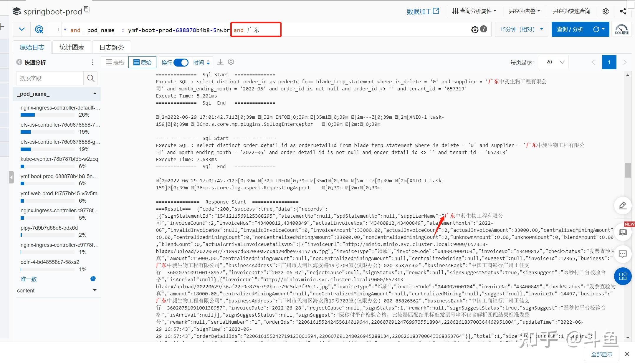
Task: Click the download logs icon
Action: pyautogui.click(x=220, y=62)
